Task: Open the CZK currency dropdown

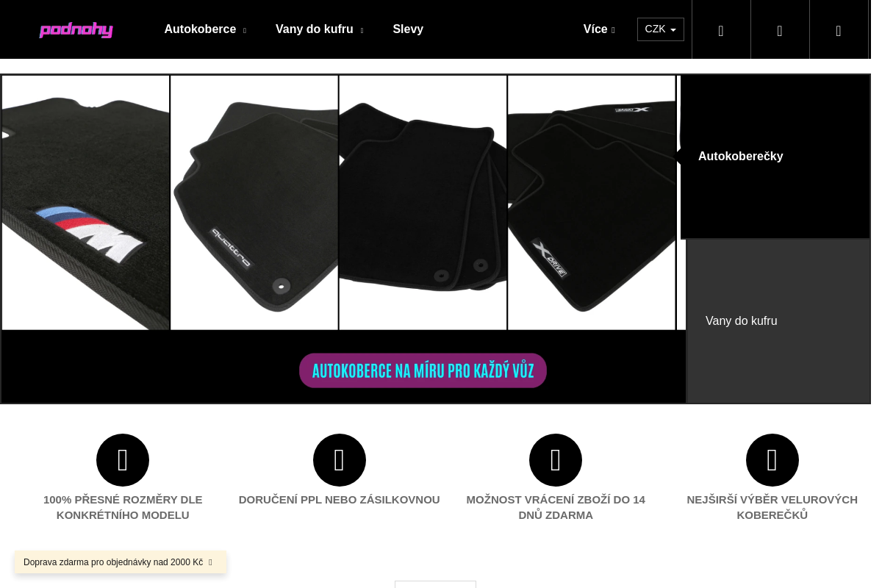Action: [x=660, y=29]
